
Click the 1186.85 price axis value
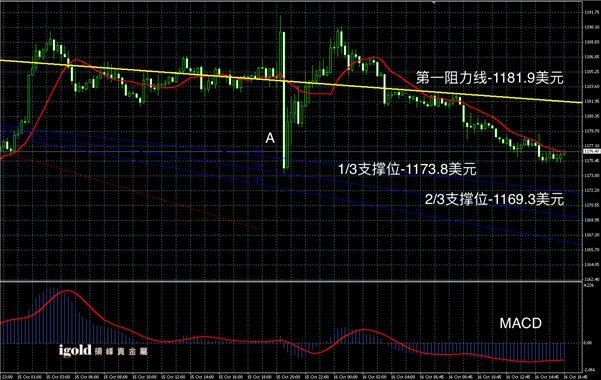point(592,57)
